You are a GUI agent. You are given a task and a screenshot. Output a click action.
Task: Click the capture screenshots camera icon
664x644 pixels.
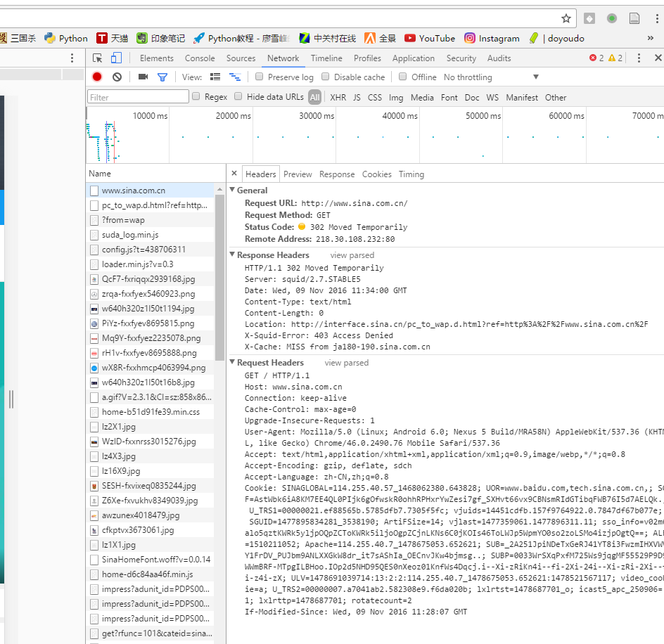click(143, 77)
